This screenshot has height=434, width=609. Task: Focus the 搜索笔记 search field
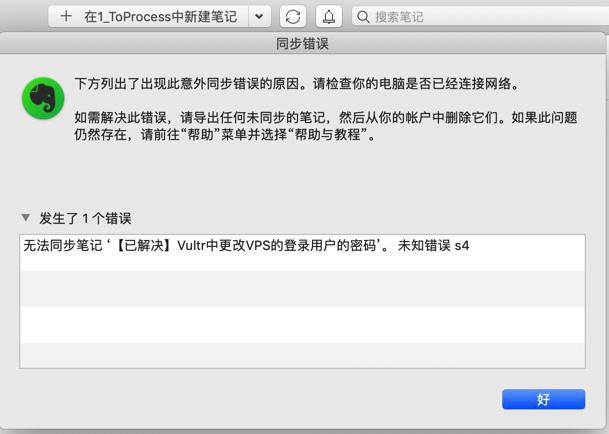coord(480,17)
